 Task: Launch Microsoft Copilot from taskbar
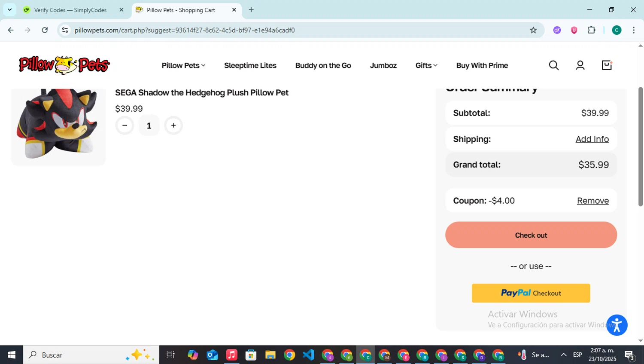(193, 355)
